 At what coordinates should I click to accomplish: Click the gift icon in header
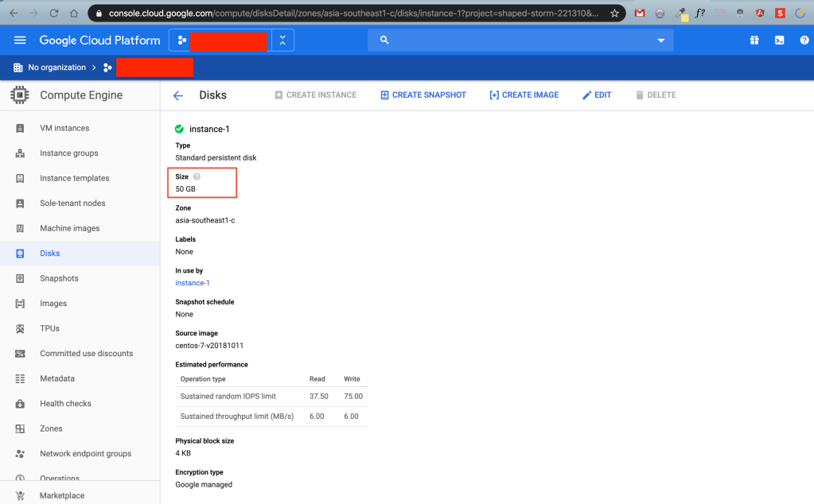(x=754, y=41)
